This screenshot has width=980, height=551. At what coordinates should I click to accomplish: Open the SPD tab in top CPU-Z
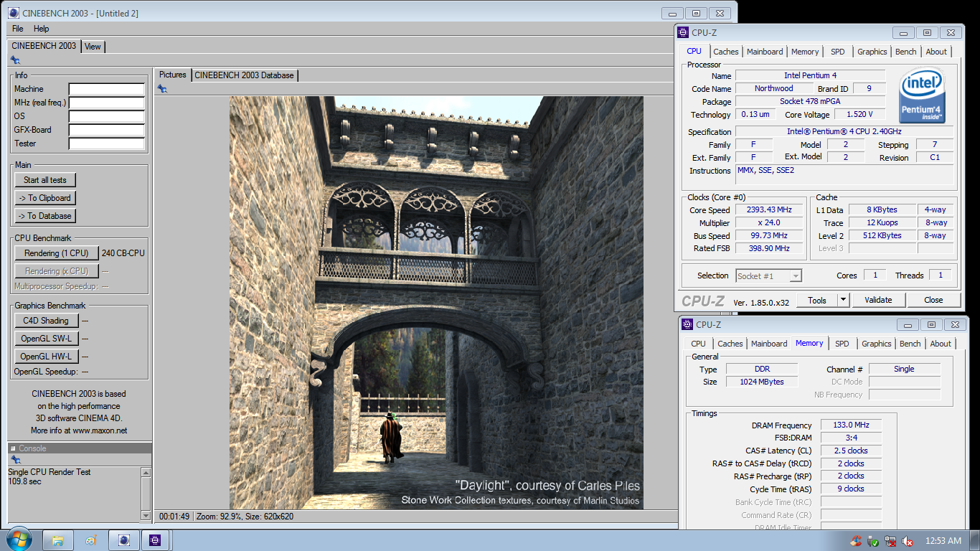click(x=838, y=52)
